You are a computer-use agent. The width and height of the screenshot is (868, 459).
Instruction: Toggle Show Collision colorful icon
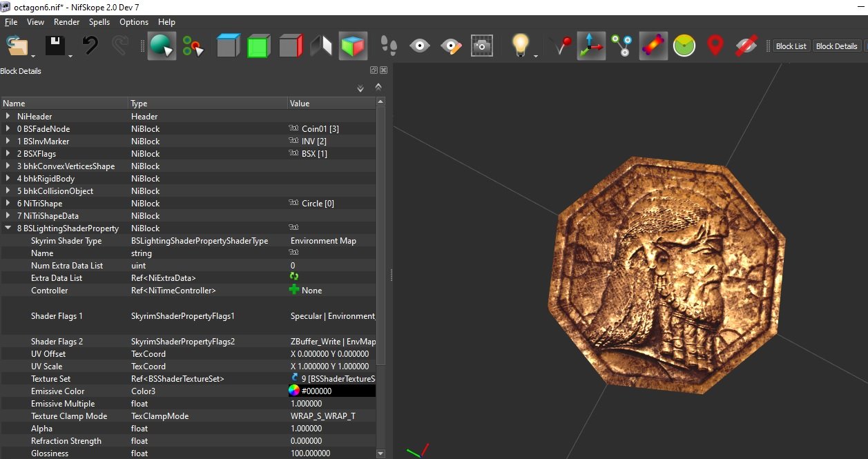pos(653,46)
